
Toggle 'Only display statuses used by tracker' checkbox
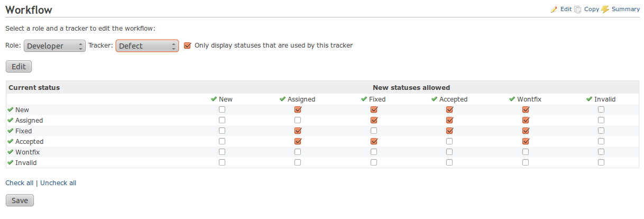click(x=187, y=45)
